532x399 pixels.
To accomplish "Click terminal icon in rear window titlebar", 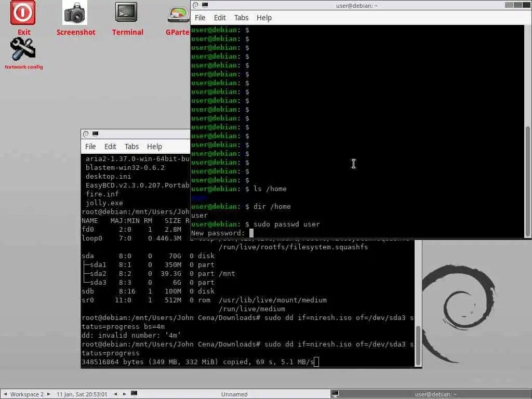I will 96,134.
